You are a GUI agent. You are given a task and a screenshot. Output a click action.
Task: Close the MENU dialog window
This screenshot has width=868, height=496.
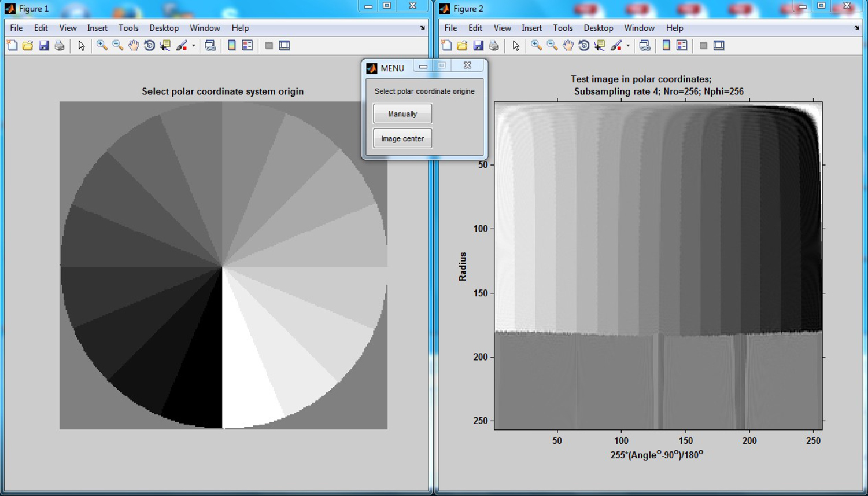tap(467, 65)
